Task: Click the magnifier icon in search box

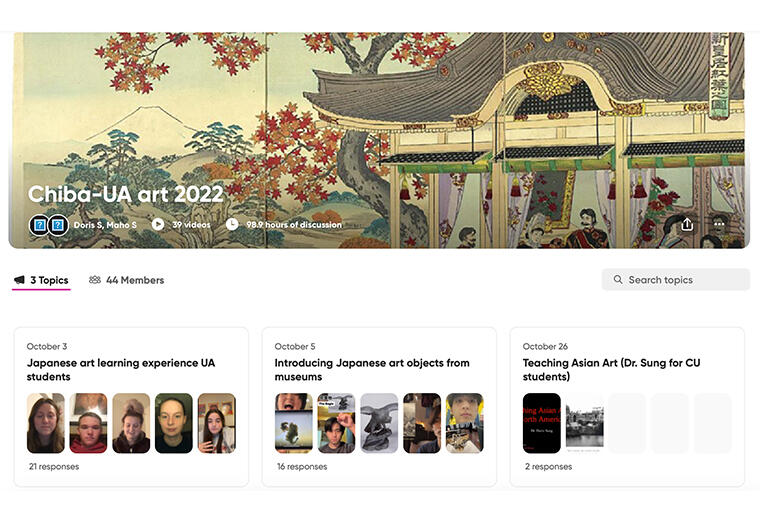Action: point(618,280)
